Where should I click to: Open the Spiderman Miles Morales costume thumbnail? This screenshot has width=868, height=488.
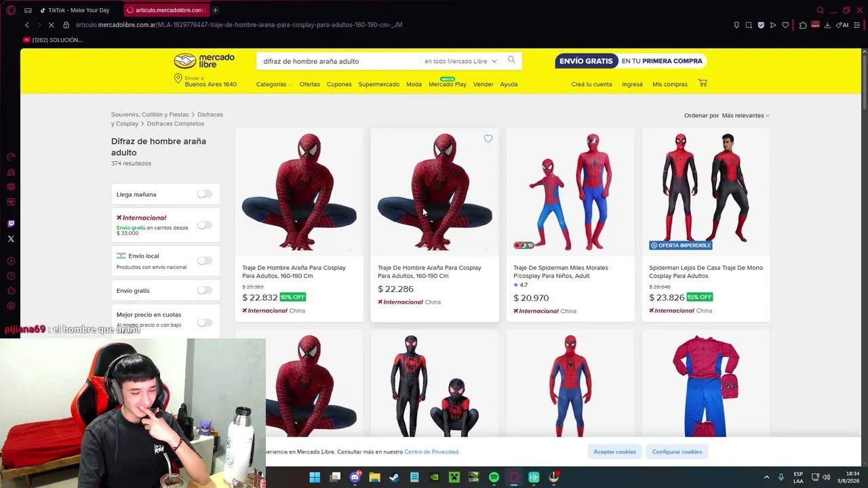[x=570, y=192]
